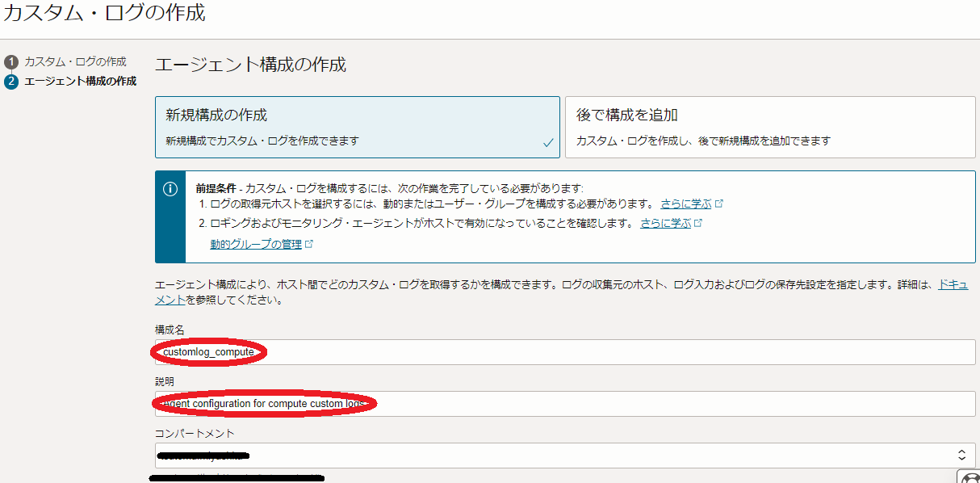The image size is (980, 483).
Task: Click the checkmark in the 新規構成の作成 card
Action: point(548,143)
